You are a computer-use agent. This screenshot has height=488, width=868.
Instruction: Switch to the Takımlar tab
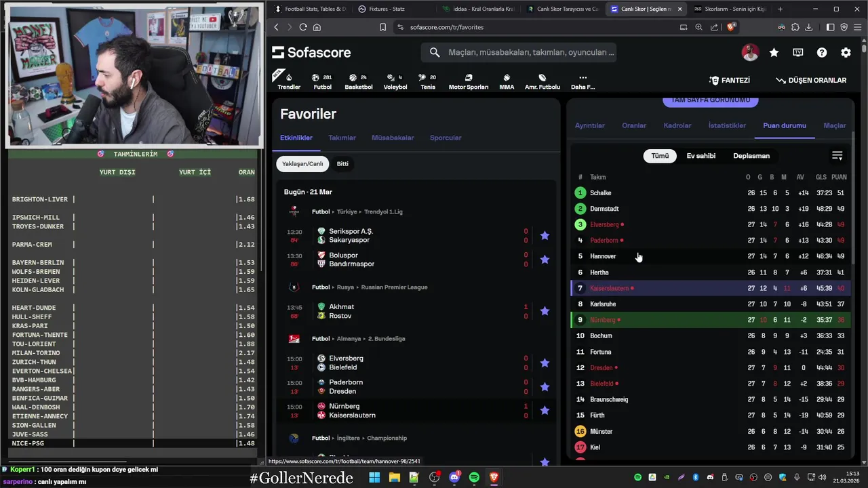pos(342,138)
